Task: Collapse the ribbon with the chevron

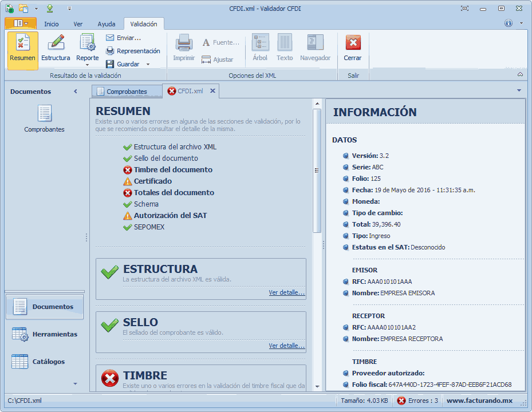Action: click(x=520, y=75)
